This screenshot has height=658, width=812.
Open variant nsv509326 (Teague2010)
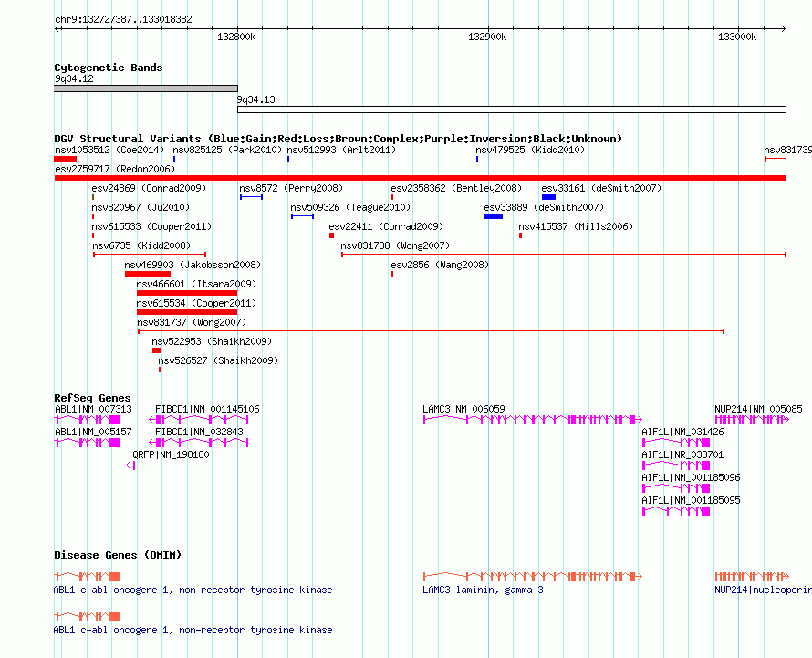[350, 207]
